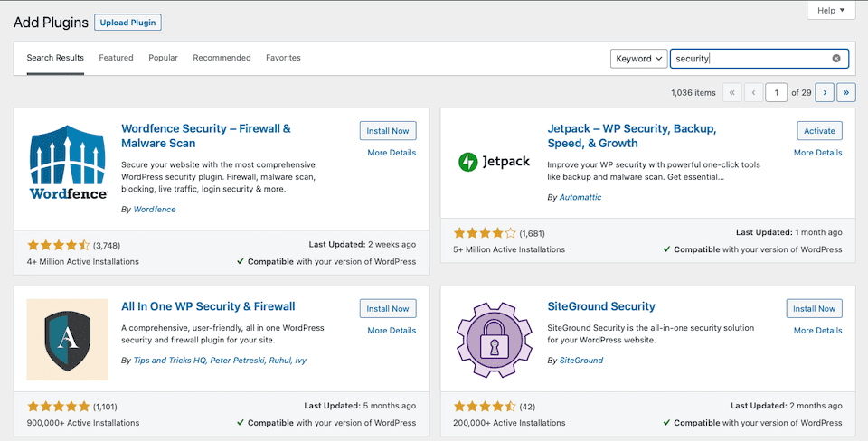This screenshot has height=441, width=868.
Task: Click the Wordfence plugin logo
Action: (x=68, y=163)
